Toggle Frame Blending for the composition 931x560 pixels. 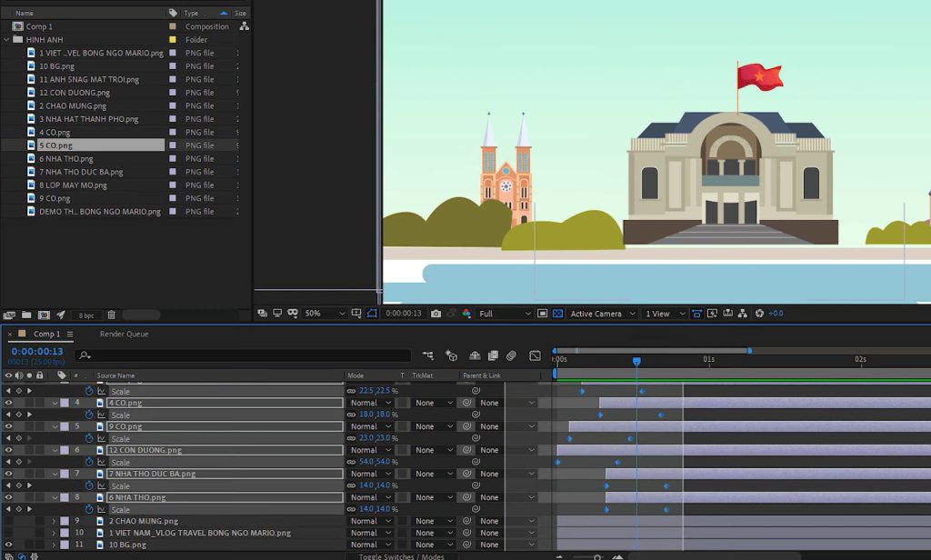click(493, 356)
